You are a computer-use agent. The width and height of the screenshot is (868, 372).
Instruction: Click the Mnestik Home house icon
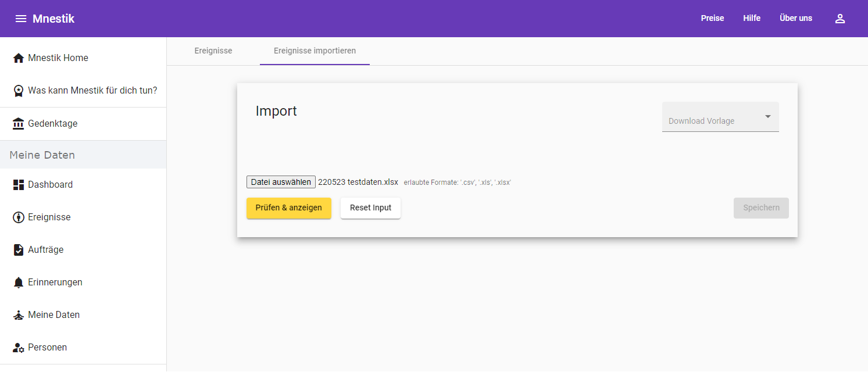coord(19,58)
